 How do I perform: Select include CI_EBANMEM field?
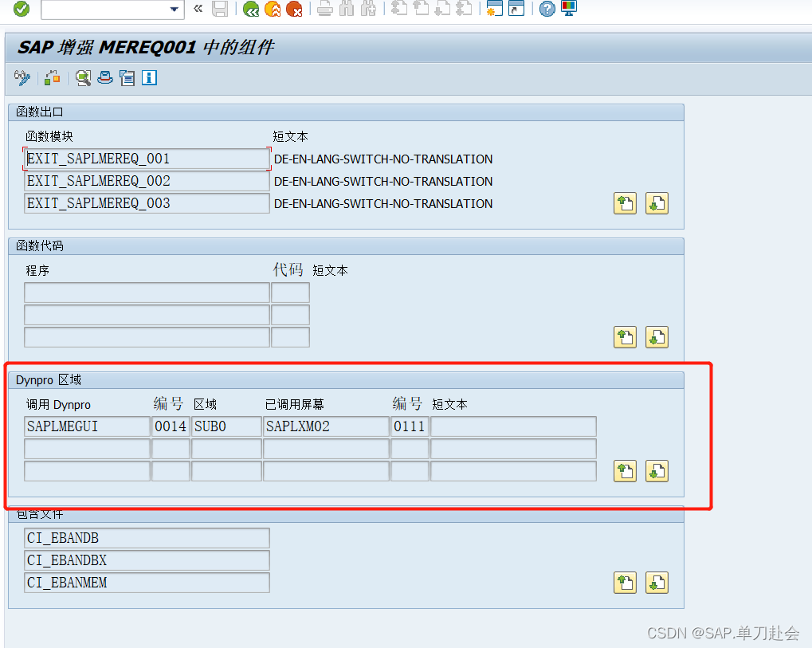click(147, 583)
